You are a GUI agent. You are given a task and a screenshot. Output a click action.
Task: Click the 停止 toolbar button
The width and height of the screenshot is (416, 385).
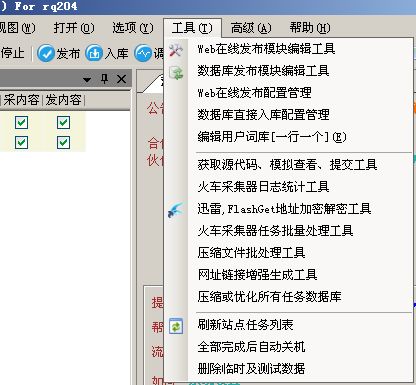[13, 53]
